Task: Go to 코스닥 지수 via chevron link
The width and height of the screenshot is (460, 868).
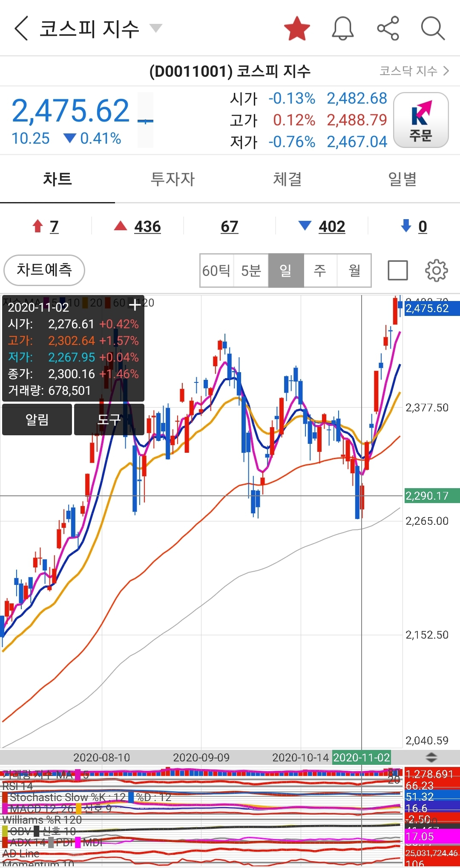Action: [x=414, y=71]
